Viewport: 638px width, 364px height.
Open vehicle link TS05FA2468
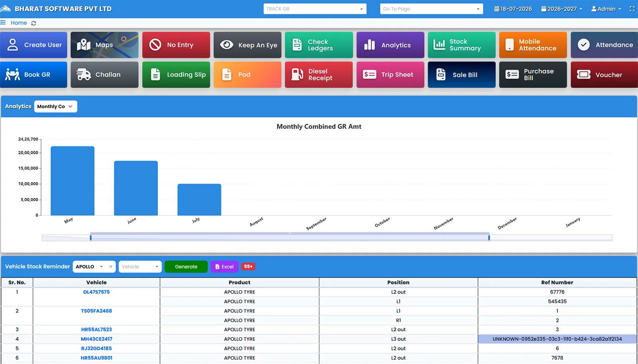click(96, 311)
